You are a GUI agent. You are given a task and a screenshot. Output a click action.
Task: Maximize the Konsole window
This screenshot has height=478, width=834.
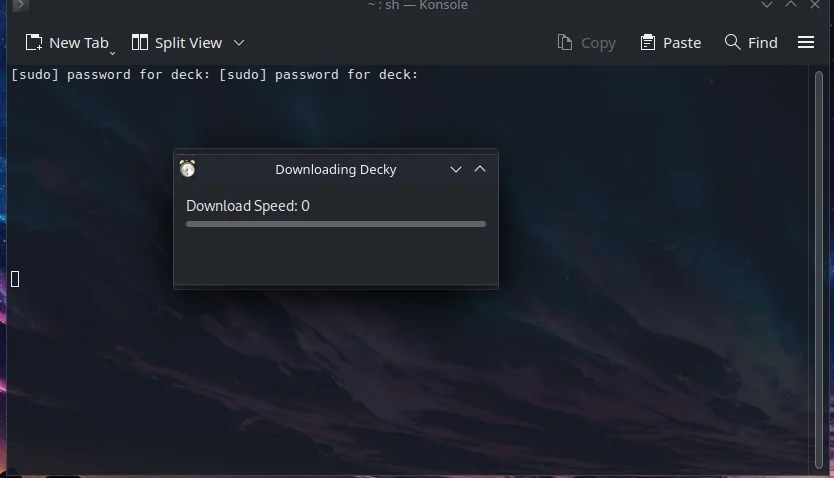tap(791, 5)
